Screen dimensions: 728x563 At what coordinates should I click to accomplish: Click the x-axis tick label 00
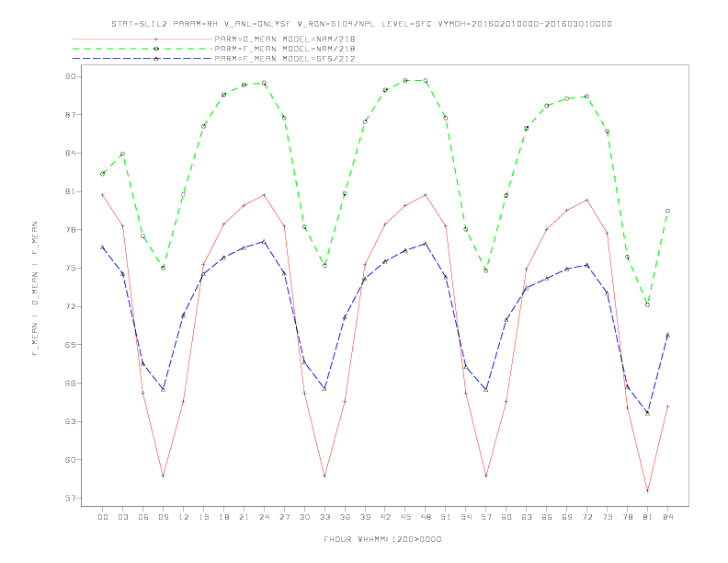tap(103, 517)
